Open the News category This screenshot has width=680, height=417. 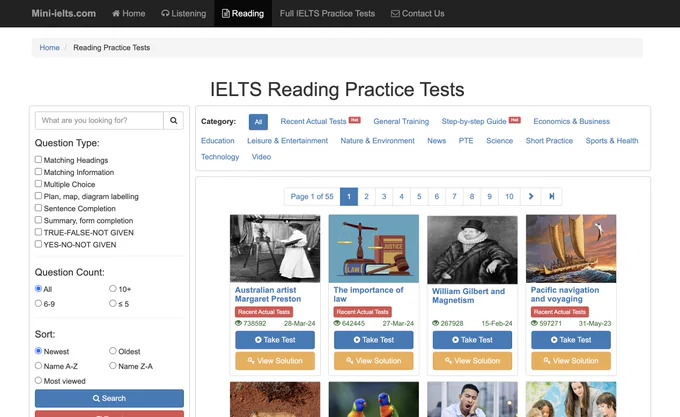(436, 140)
